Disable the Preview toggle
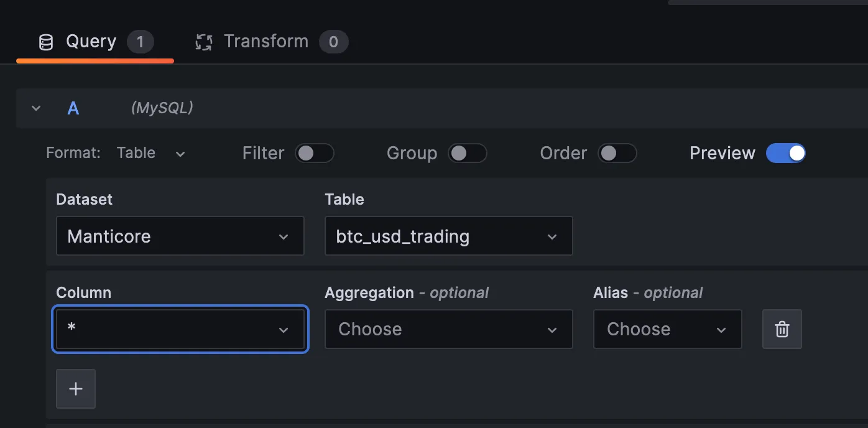 tap(786, 153)
